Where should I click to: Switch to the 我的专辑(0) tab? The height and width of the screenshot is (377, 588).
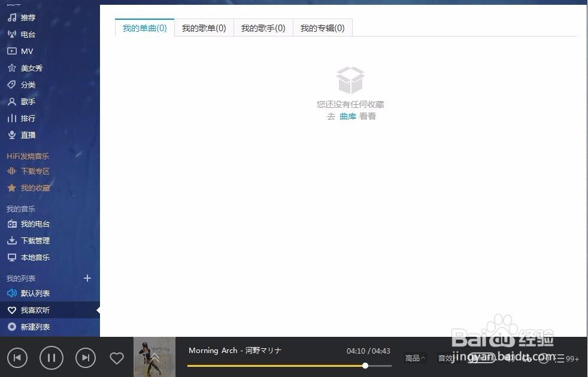click(323, 28)
